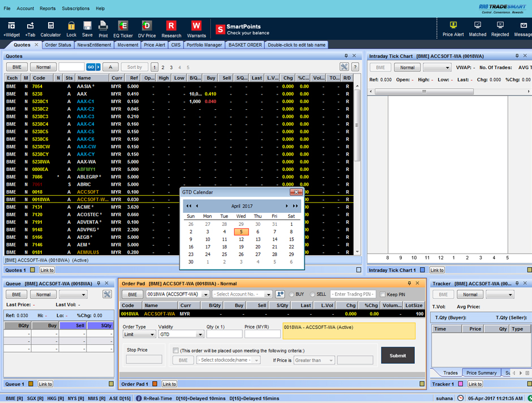Select the BUY radio button
532x403 pixels.
click(291, 294)
